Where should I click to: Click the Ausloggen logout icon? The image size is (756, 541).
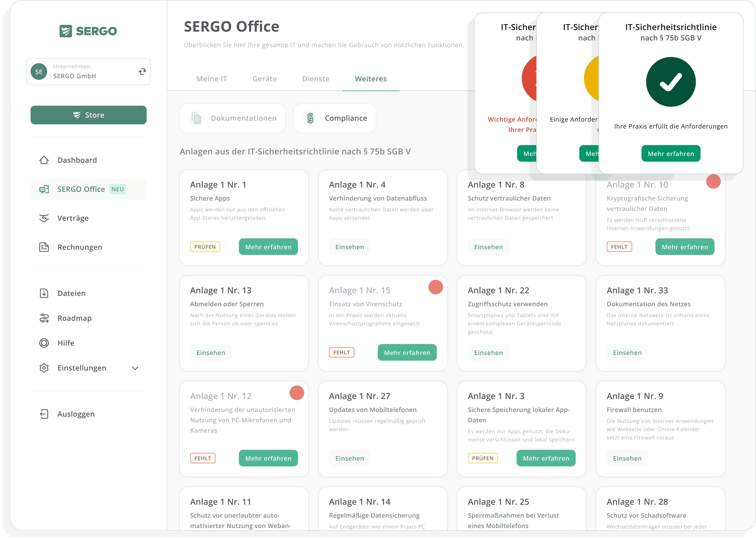44,414
